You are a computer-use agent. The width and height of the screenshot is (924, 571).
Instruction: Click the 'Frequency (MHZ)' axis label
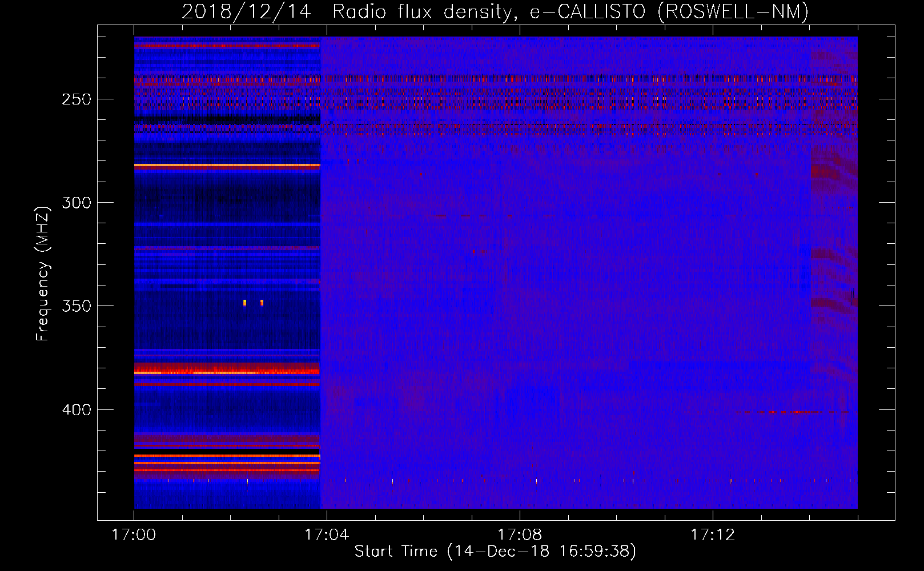(x=43, y=274)
